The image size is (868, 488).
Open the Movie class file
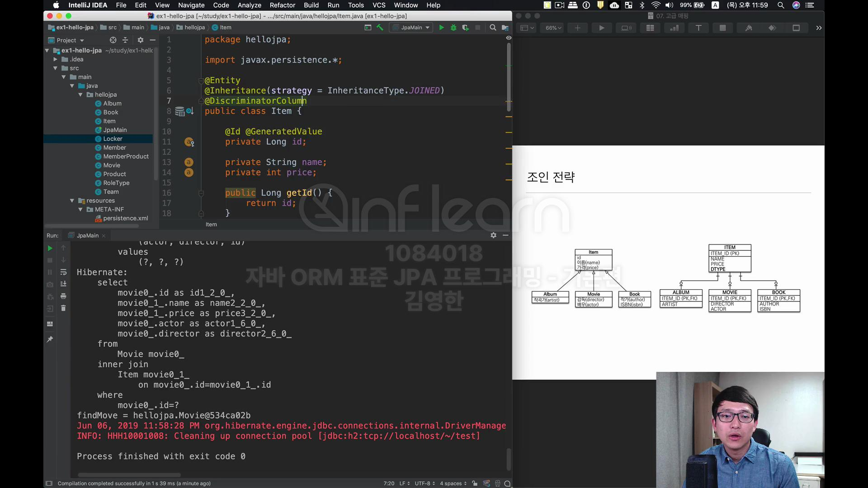[x=111, y=165]
